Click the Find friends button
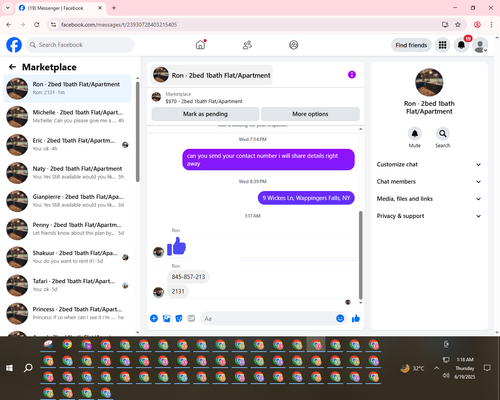This screenshot has height=400, width=500. coord(411,45)
